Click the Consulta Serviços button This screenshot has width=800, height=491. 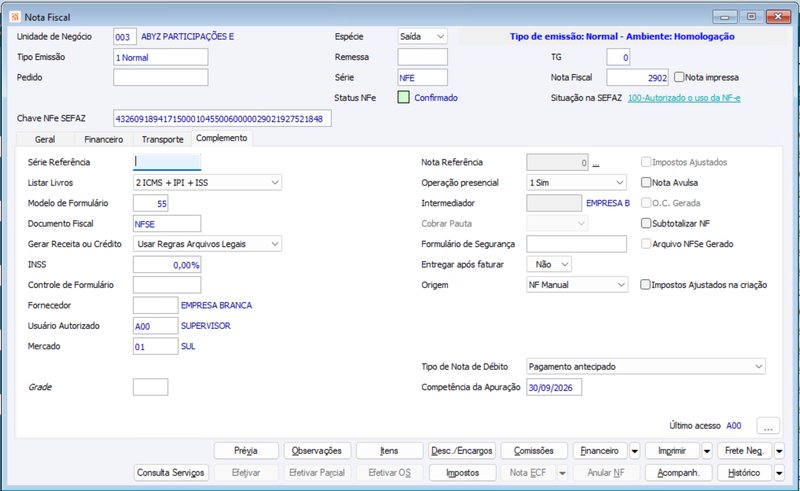170,473
